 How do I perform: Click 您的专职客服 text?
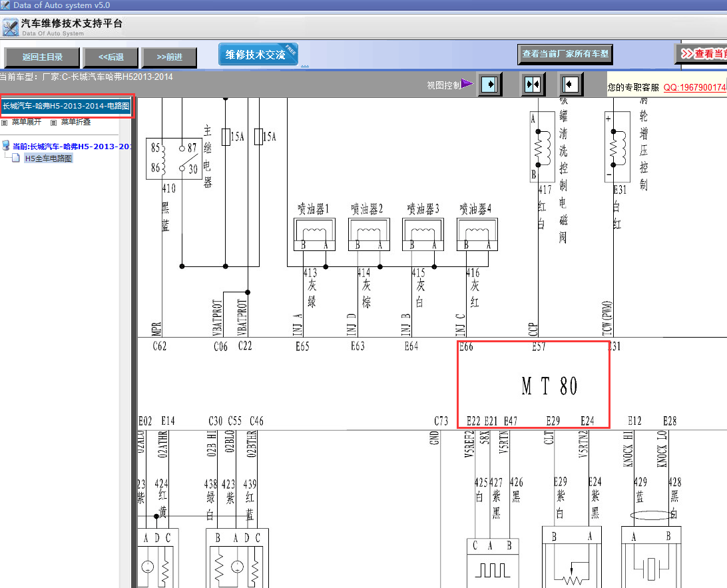[x=633, y=87]
